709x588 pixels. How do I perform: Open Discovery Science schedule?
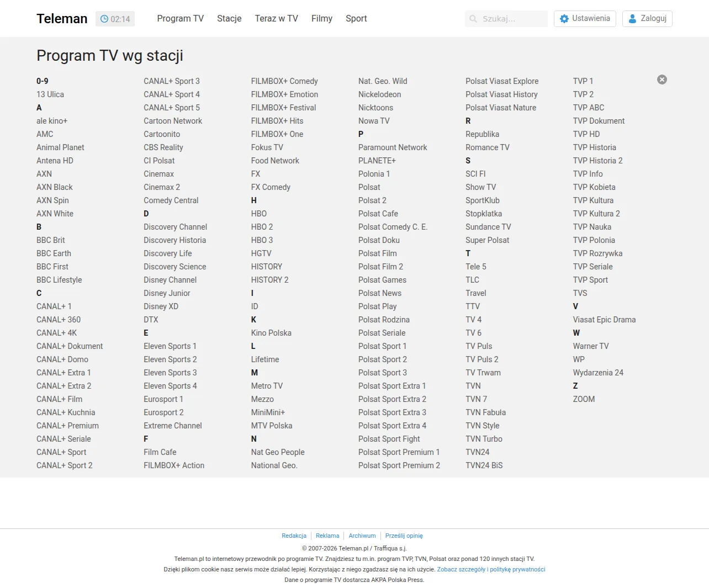pyautogui.click(x=175, y=267)
